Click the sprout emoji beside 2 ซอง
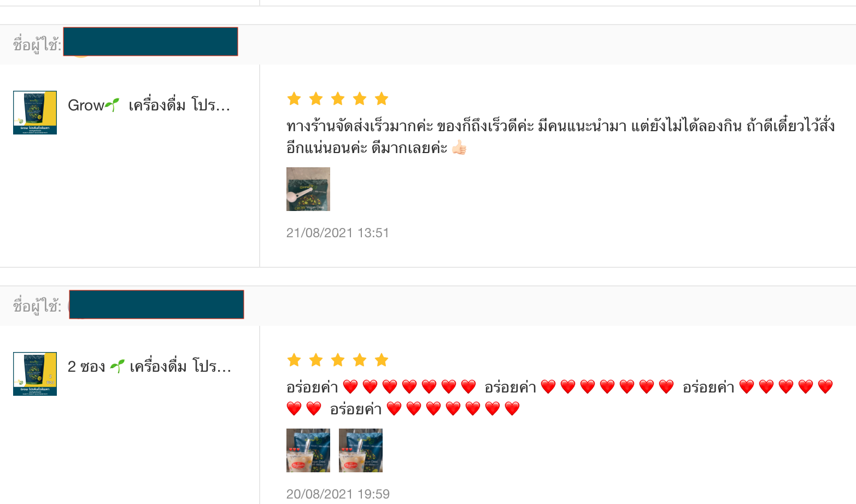Image resolution: width=856 pixels, height=504 pixels. 117,366
